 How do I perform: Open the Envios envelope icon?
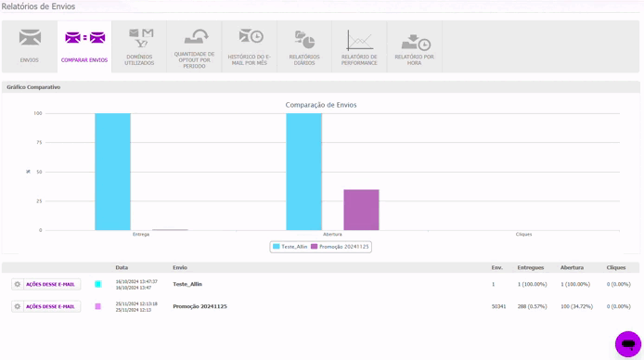pyautogui.click(x=30, y=37)
